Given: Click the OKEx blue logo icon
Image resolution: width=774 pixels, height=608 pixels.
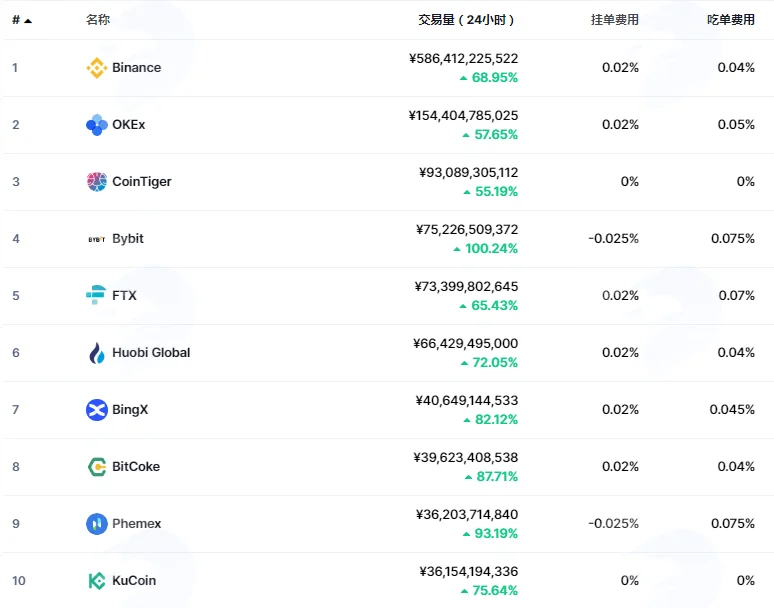Looking at the screenshot, I should pyautogui.click(x=97, y=125).
